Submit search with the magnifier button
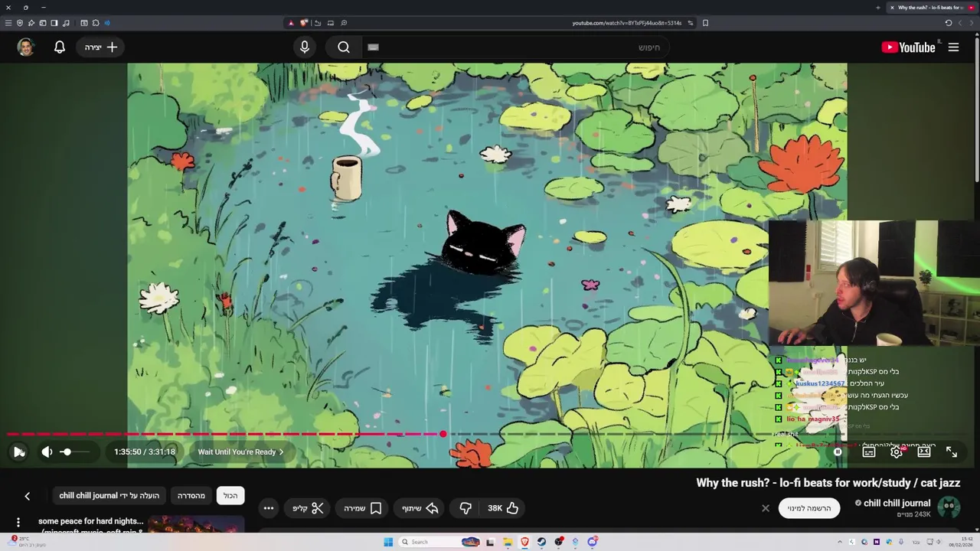Screen dimensions: 980x551 click(x=344, y=47)
